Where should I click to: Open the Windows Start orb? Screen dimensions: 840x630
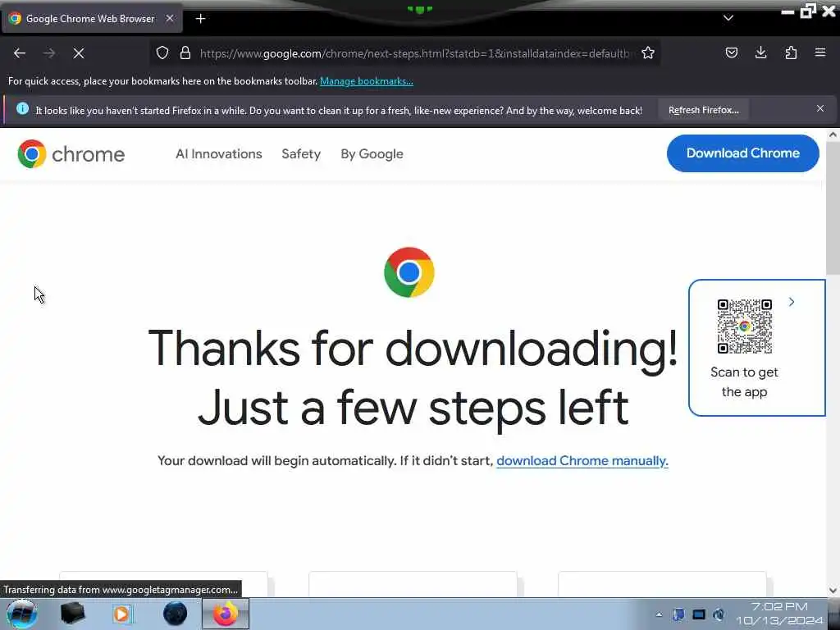(21, 614)
